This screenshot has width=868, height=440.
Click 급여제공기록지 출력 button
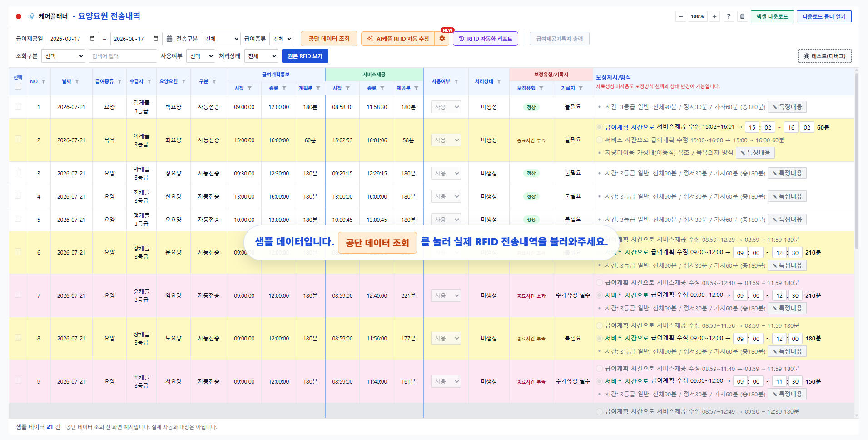point(559,39)
